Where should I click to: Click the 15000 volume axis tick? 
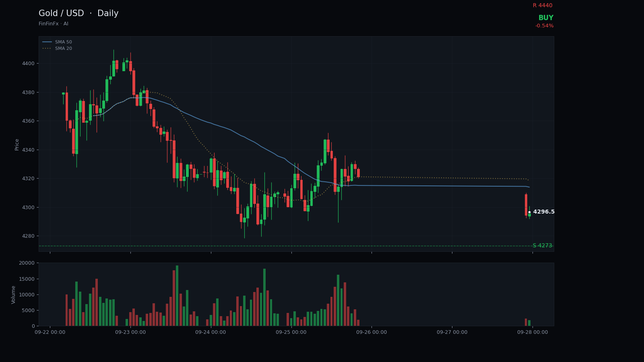coord(27,279)
